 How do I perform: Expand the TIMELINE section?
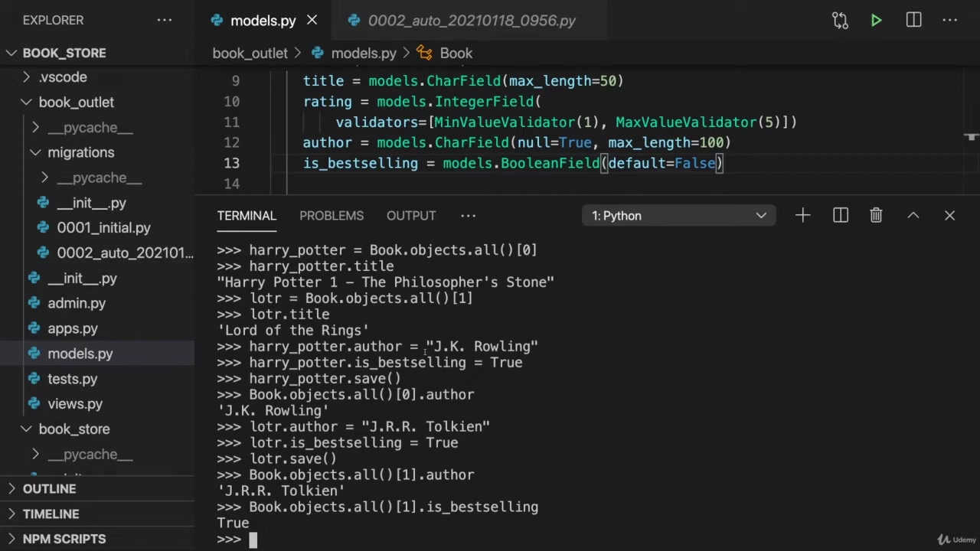[x=51, y=514]
